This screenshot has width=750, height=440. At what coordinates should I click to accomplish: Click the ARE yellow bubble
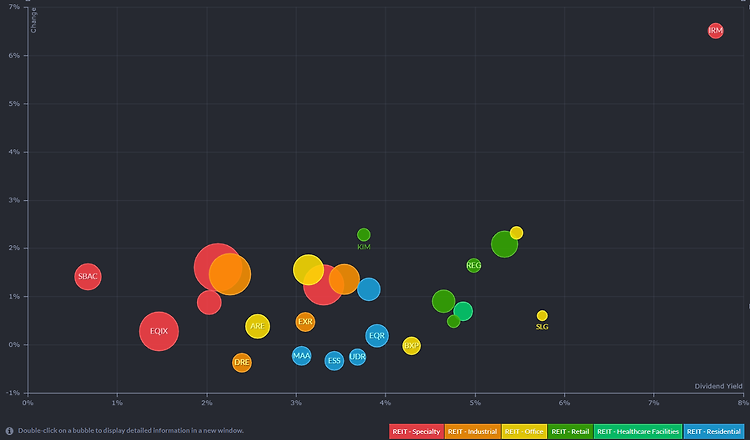[x=257, y=326]
